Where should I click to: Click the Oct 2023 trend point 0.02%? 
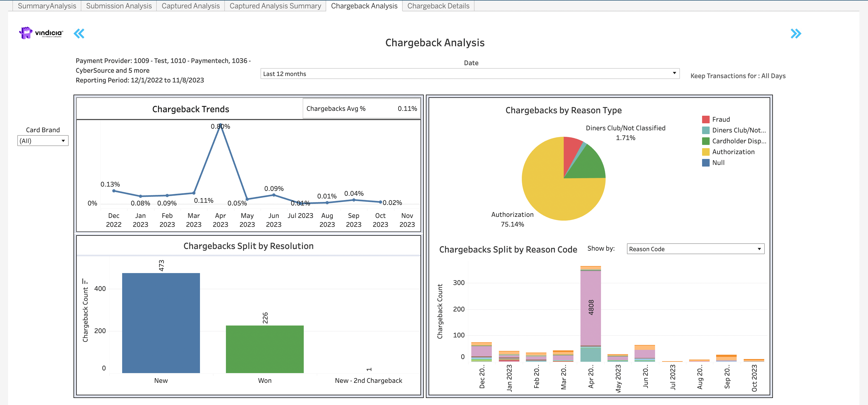[380, 202]
